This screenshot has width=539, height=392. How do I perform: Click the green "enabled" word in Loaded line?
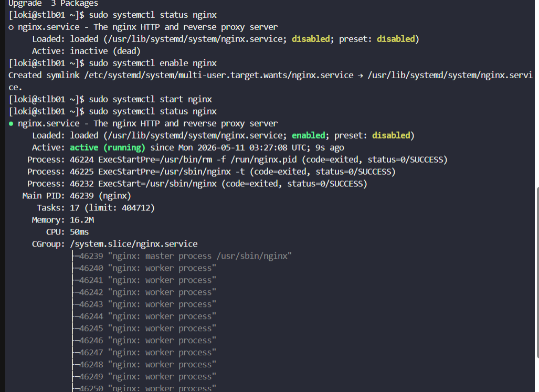pyautogui.click(x=309, y=135)
